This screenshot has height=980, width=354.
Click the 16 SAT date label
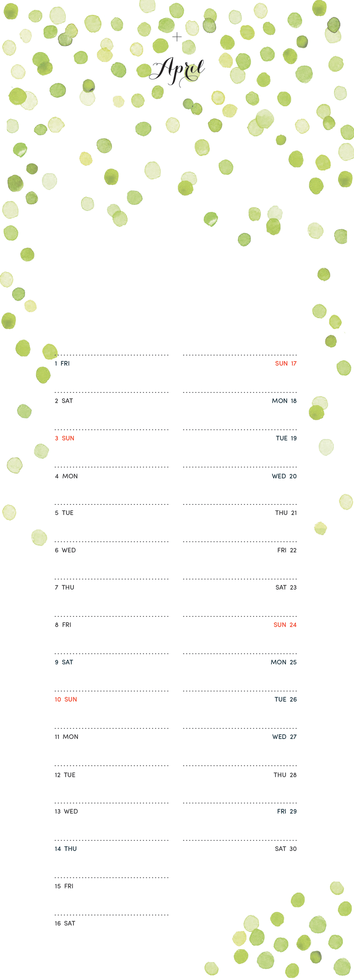(x=65, y=923)
